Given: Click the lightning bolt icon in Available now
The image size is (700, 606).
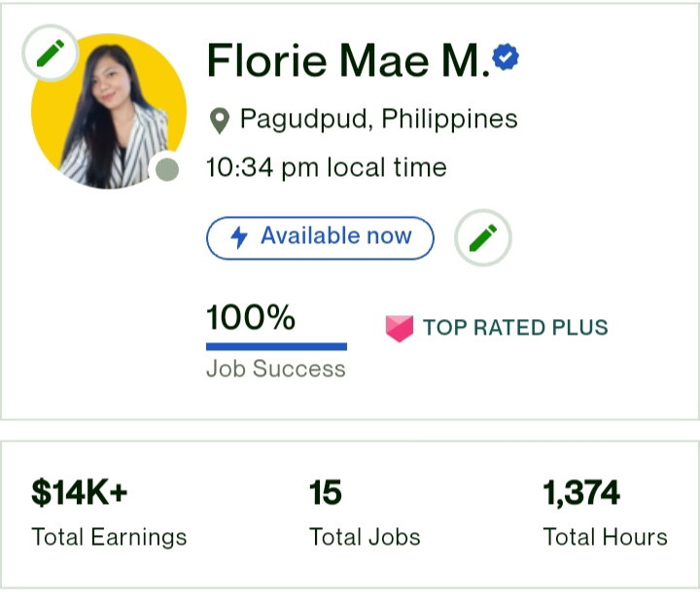Looking at the screenshot, I should coord(239,237).
